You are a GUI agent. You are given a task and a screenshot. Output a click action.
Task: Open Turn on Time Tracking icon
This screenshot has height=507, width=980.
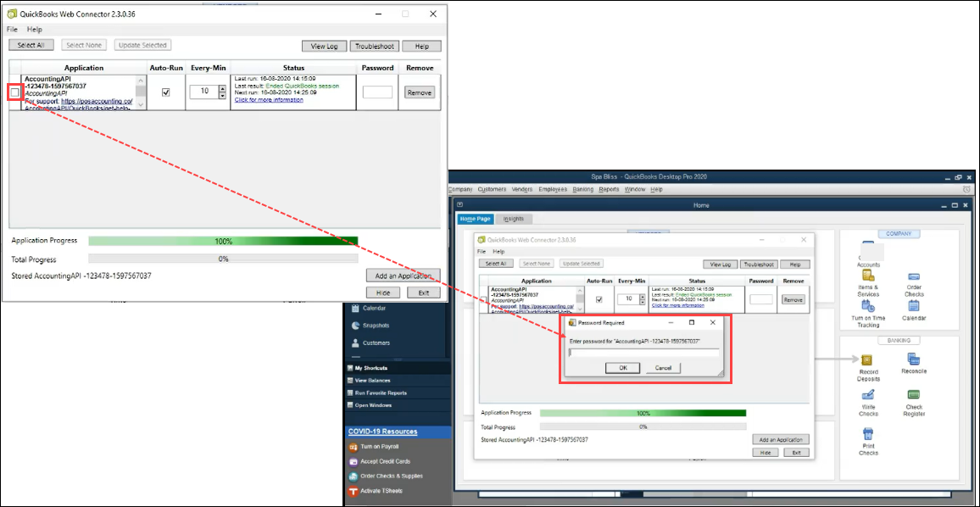(x=868, y=306)
